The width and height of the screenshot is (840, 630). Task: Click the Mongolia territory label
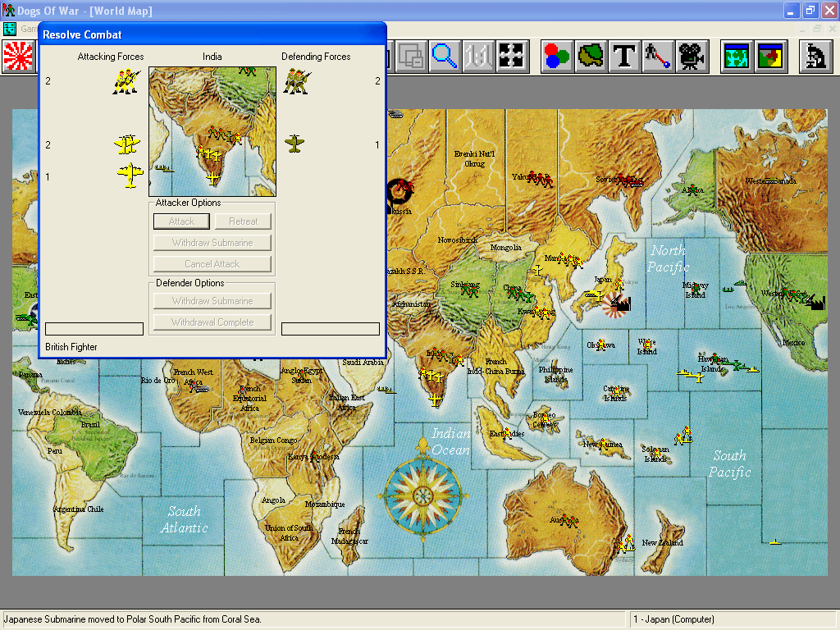point(505,248)
